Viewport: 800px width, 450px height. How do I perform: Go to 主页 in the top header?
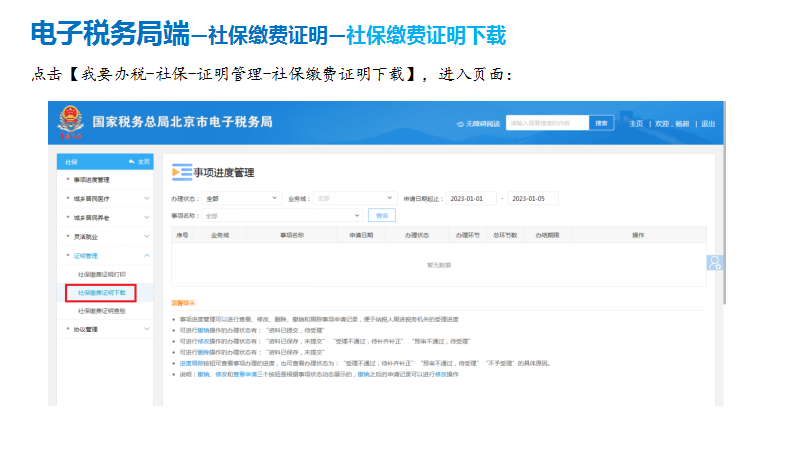coord(636,124)
